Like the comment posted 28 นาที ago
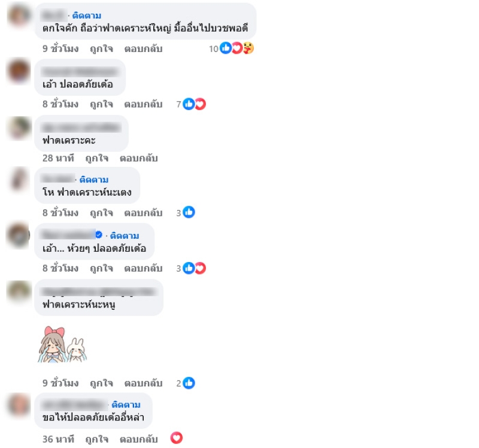The image size is (479, 448). [x=97, y=159]
